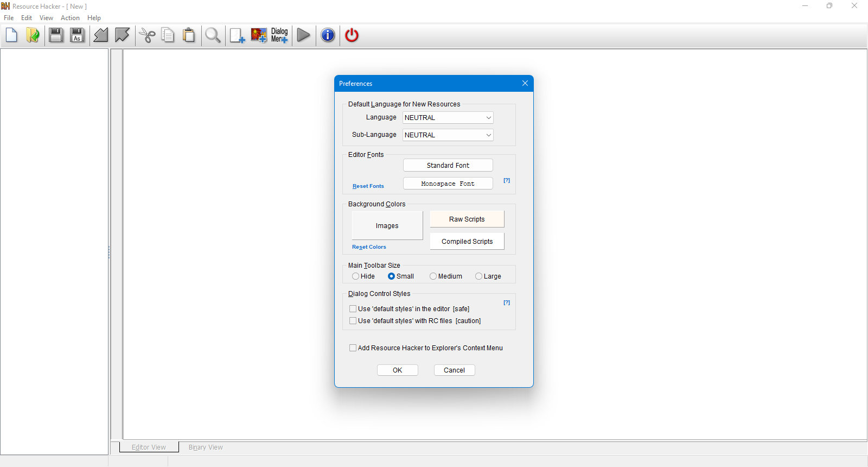Screen dimensions: 868x467
Task: Open the Action menu
Action: pyautogui.click(x=70, y=18)
